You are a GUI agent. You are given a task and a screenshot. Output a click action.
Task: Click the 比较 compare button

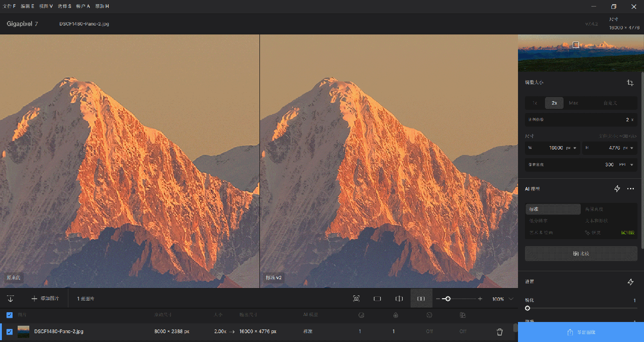pos(581,254)
